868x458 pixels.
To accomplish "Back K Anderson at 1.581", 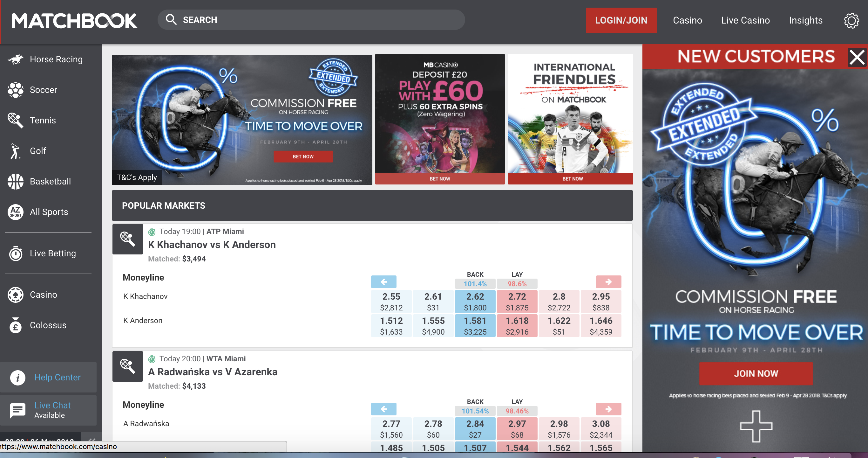I will (x=475, y=326).
